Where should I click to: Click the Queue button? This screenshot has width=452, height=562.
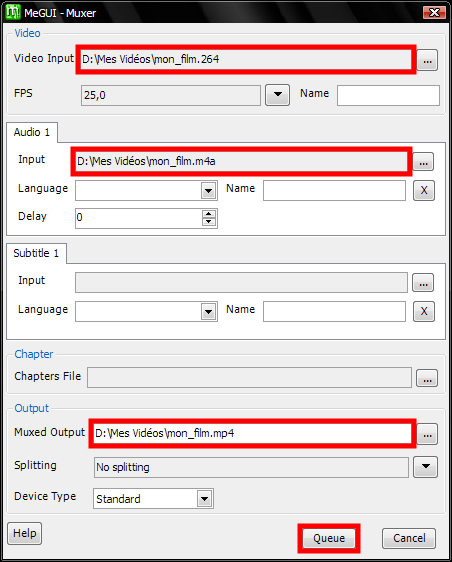[329, 538]
